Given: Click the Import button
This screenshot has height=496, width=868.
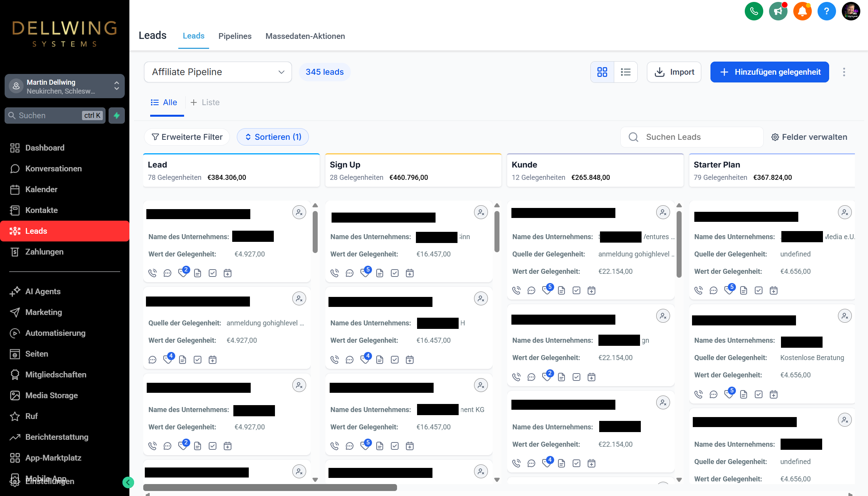Looking at the screenshot, I should pyautogui.click(x=674, y=72).
